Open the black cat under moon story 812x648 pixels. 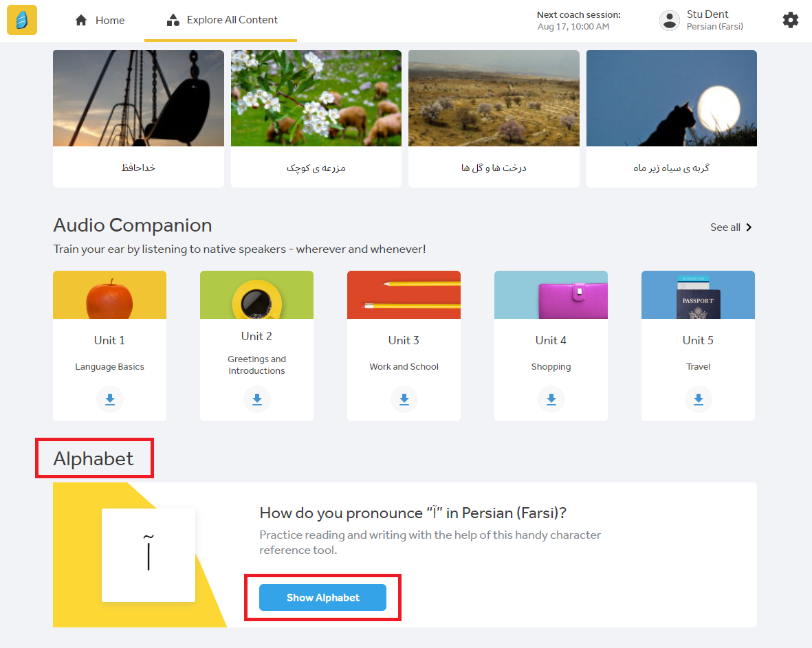pyautogui.click(x=672, y=98)
